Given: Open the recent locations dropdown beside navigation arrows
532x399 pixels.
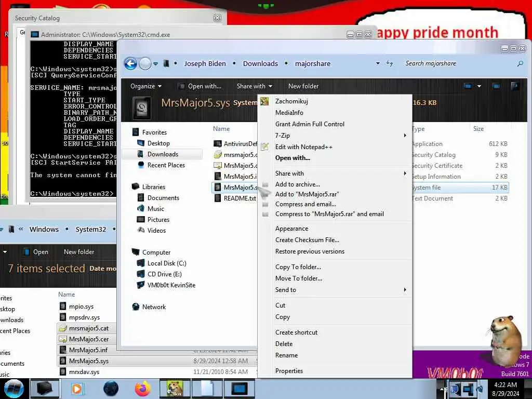Looking at the screenshot, I should (x=155, y=64).
